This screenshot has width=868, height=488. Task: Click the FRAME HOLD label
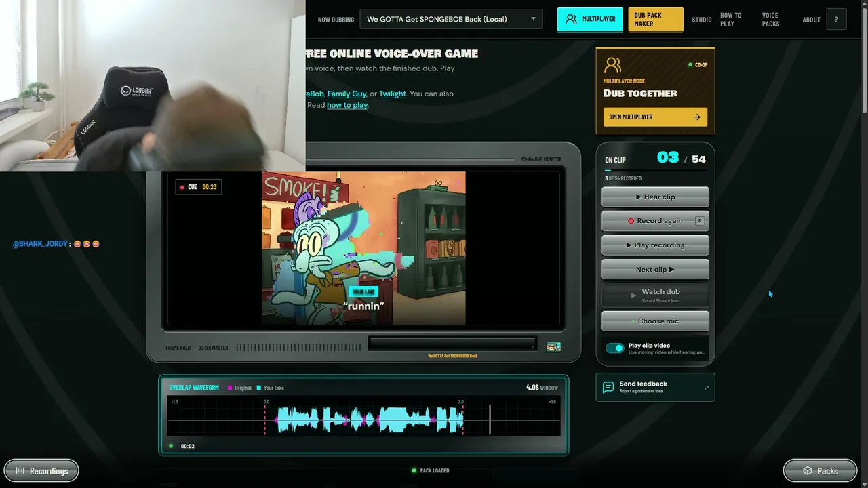178,348
